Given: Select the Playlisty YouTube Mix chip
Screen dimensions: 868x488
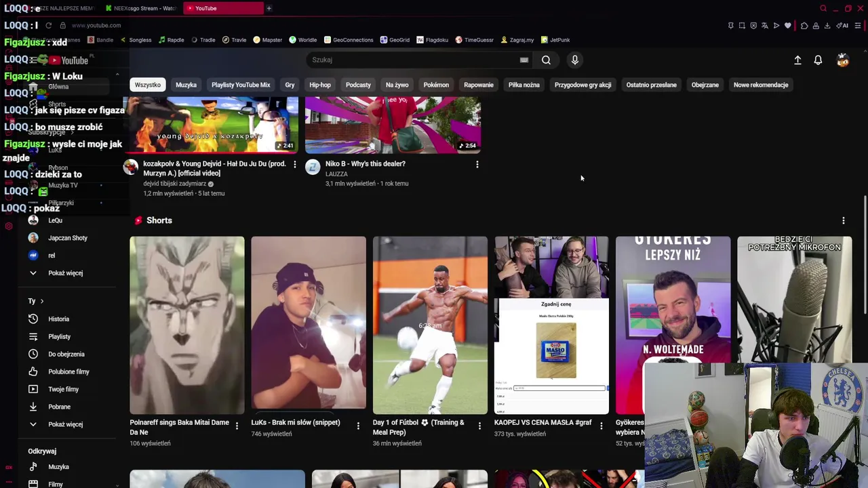Looking at the screenshot, I should point(241,85).
